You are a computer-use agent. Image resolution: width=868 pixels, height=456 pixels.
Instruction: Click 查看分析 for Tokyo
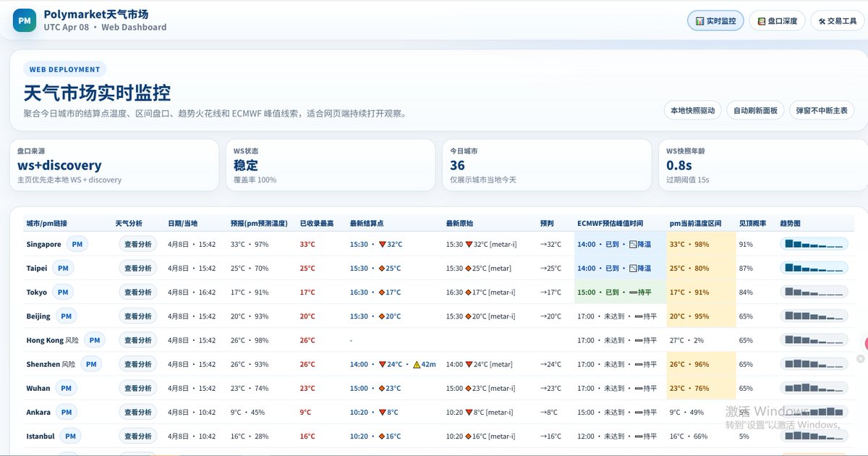pyautogui.click(x=137, y=292)
